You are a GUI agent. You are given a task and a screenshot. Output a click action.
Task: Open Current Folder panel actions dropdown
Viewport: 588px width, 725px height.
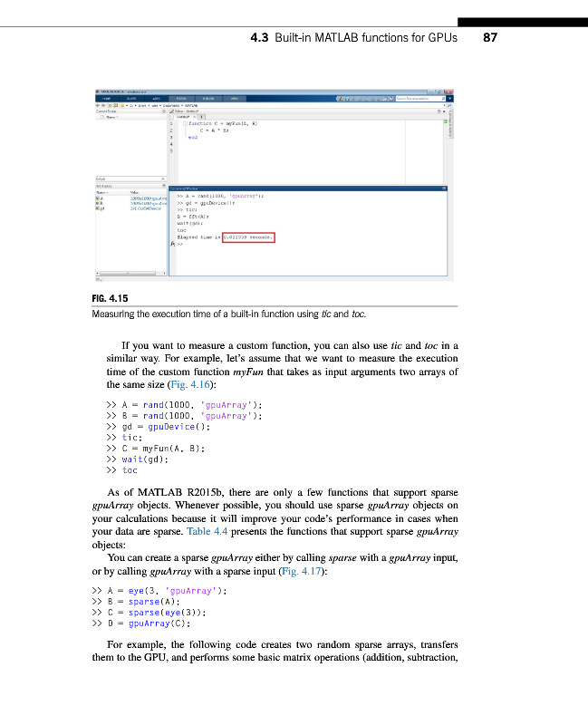(x=162, y=111)
